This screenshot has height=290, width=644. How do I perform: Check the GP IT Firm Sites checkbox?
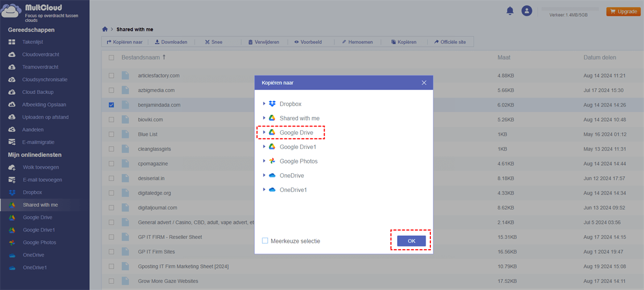coord(111,251)
